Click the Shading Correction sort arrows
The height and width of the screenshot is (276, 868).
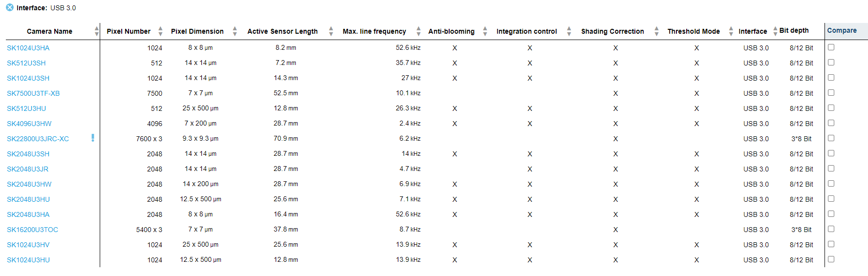point(656,31)
